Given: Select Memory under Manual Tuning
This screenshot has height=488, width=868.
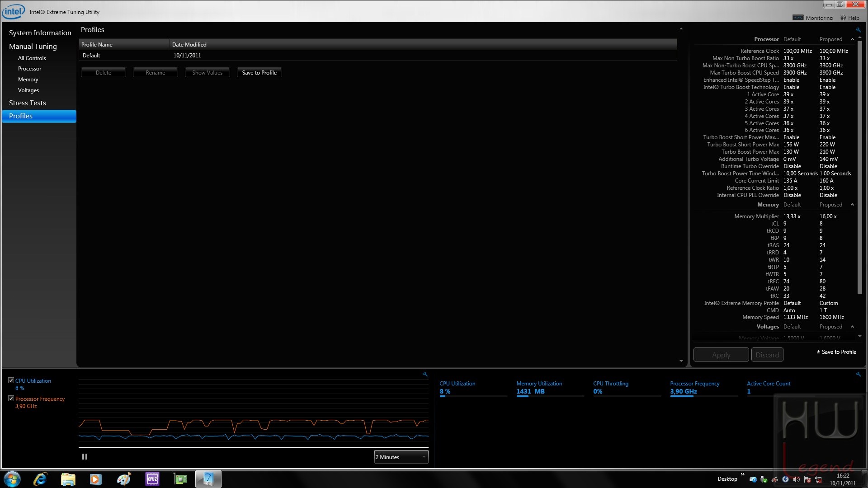Looking at the screenshot, I should pos(28,80).
